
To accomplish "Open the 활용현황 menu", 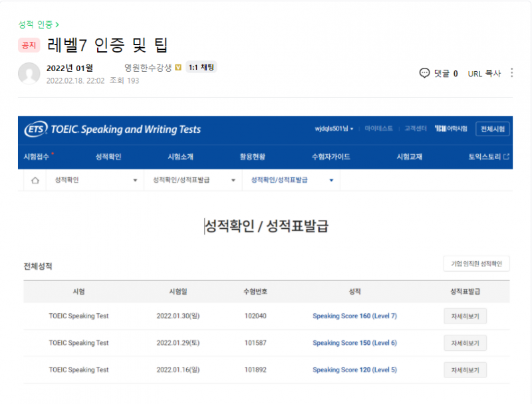I will (253, 157).
